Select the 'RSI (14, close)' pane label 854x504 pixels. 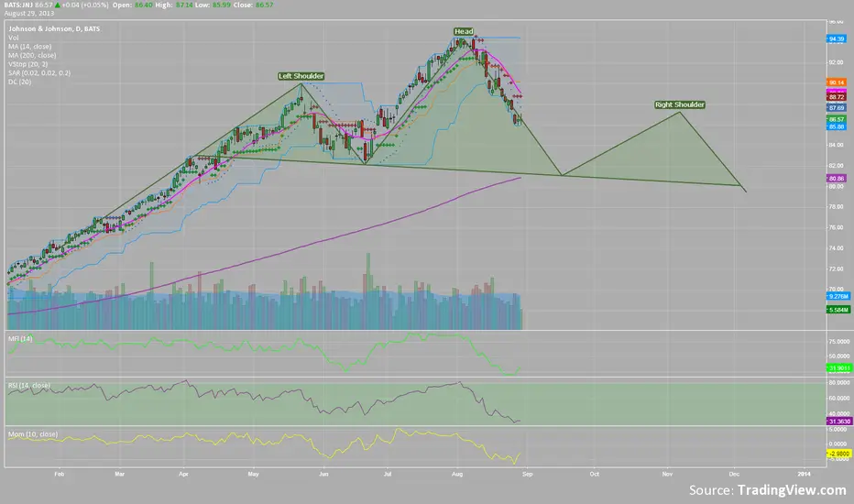(x=29, y=385)
